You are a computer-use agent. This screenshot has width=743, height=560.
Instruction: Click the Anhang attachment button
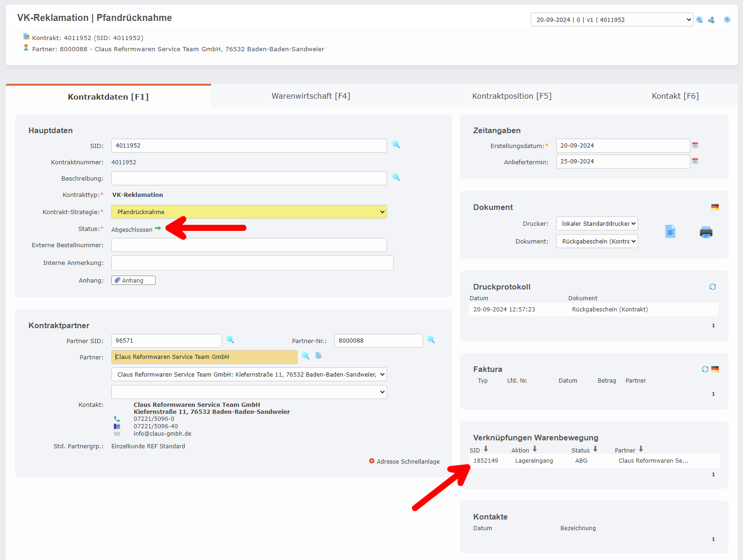point(133,280)
